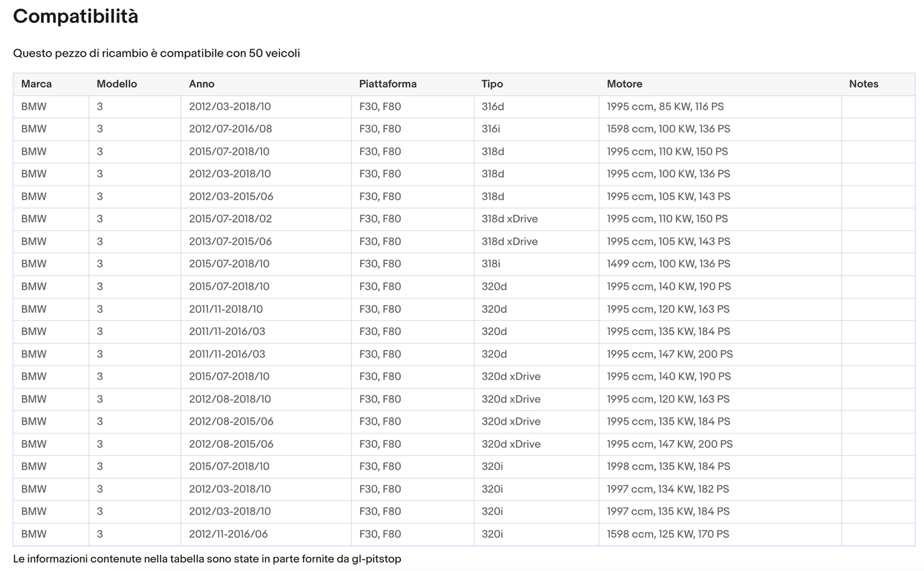Screen dimensions: 924x571
Task: Click the 1598 ccm, 125 KW, 170 PS cell
Action: click(720, 534)
